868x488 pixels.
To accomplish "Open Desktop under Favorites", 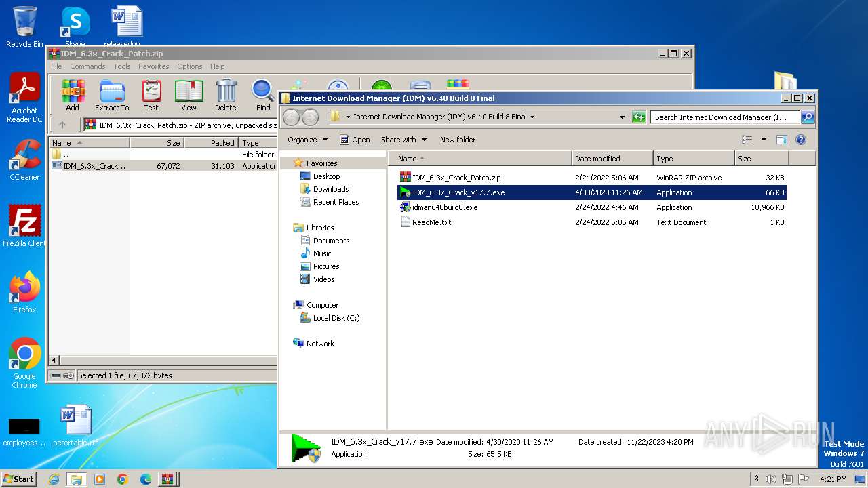I will (x=326, y=176).
